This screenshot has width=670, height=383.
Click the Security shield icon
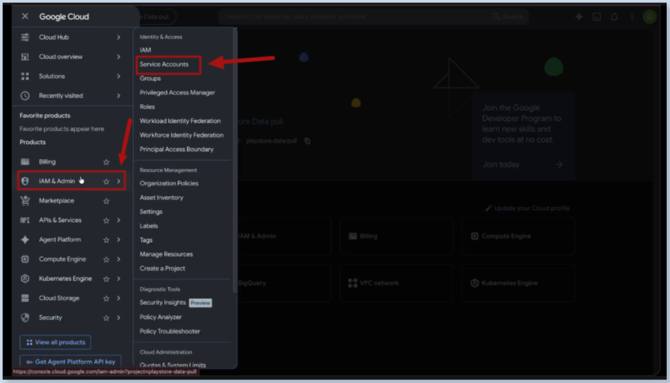pos(25,318)
